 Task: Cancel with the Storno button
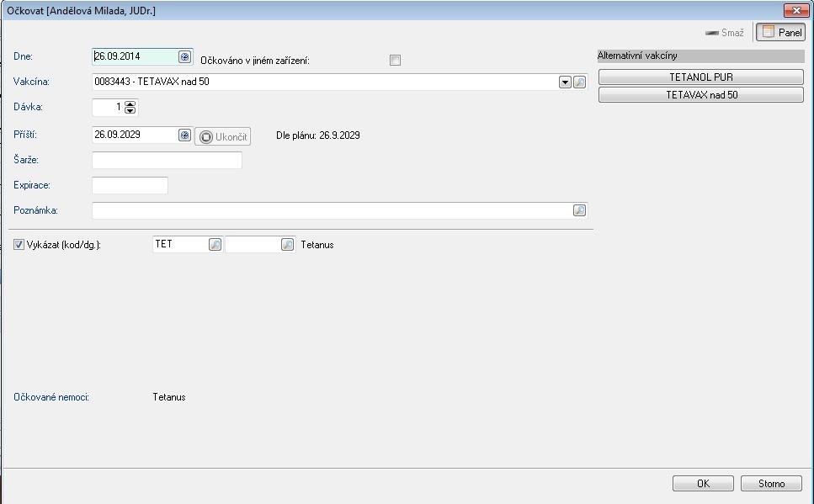point(771,483)
